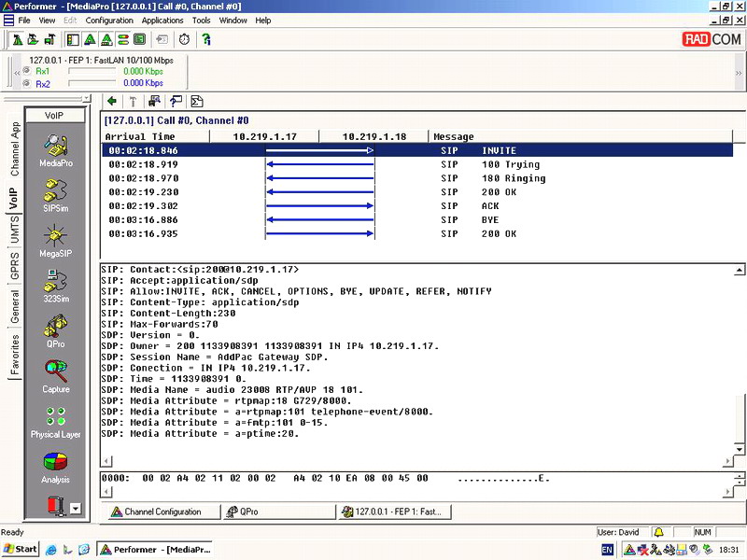Switch to the UMTS side tab

(x=15, y=230)
